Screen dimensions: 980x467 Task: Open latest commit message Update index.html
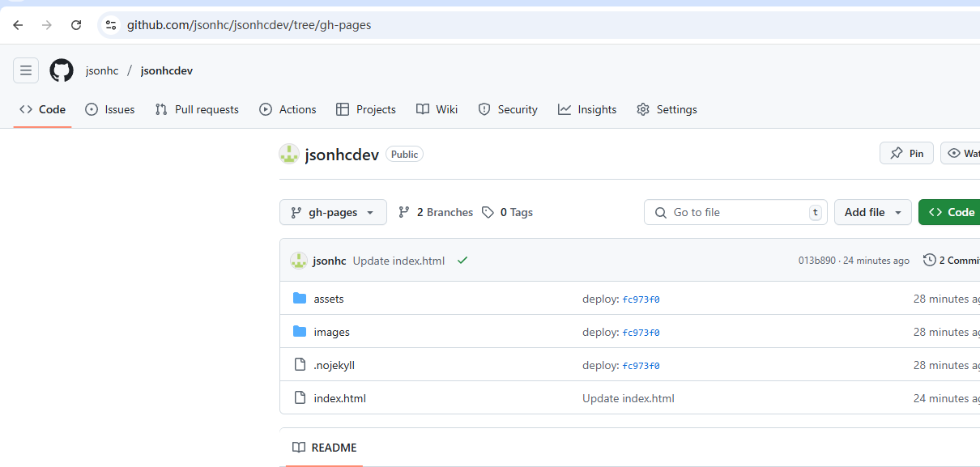click(398, 261)
